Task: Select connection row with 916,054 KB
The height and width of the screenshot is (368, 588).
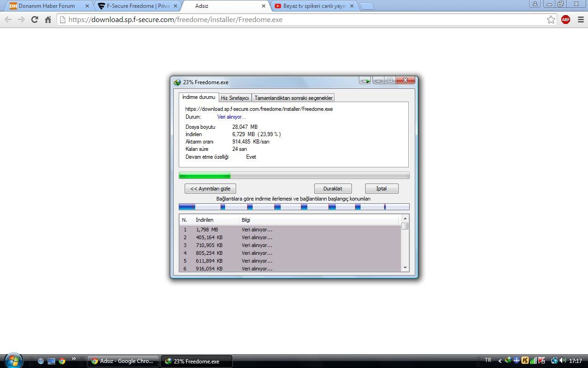Action: point(290,268)
